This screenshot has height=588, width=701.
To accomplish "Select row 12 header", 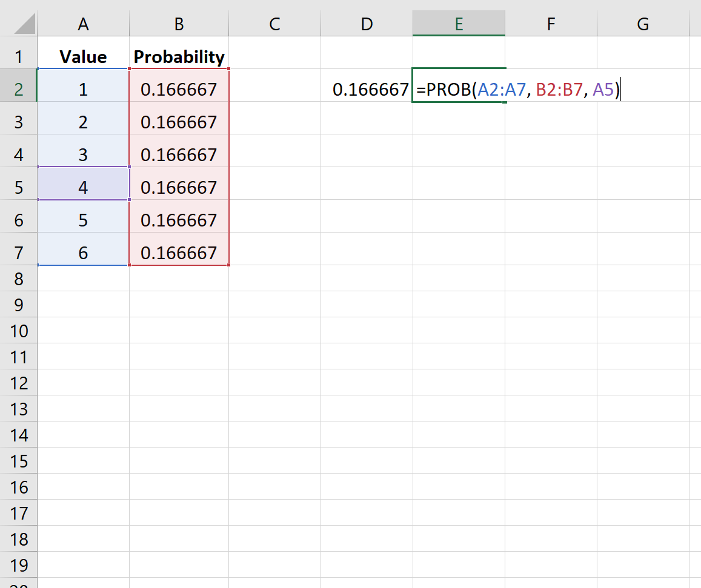I will coord(18,383).
